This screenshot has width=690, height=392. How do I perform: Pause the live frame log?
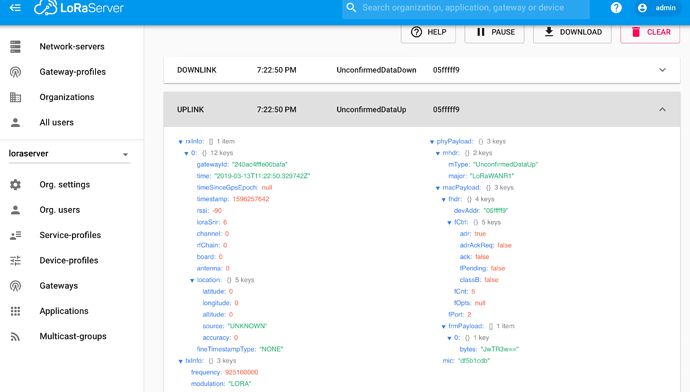(495, 32)
